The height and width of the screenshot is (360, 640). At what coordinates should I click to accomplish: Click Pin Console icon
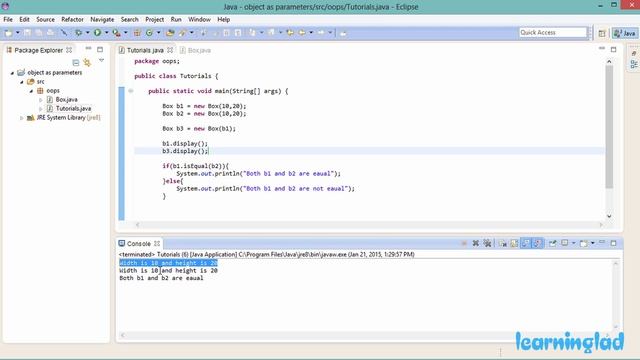pos(553,243)
